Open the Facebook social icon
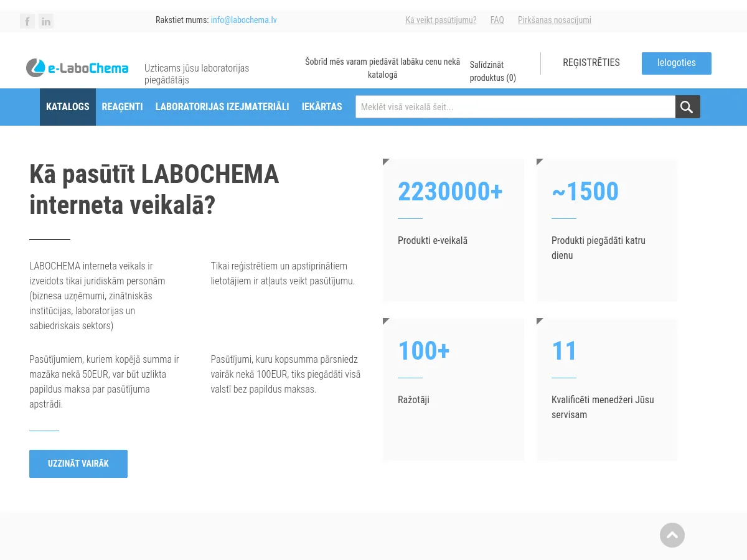The image size is (747, 560). pyautogui.click(x=27, y=22)
